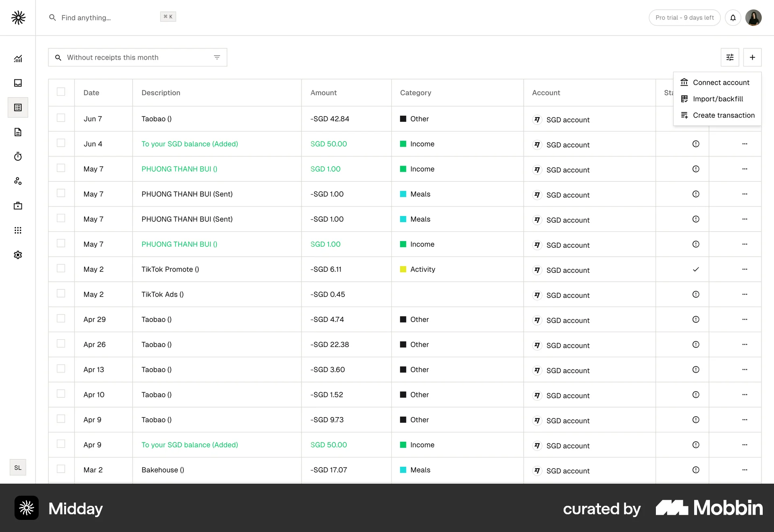Choose Connect account from the open menu
This screenshot has height=532, width=774.
pos(721,82)
